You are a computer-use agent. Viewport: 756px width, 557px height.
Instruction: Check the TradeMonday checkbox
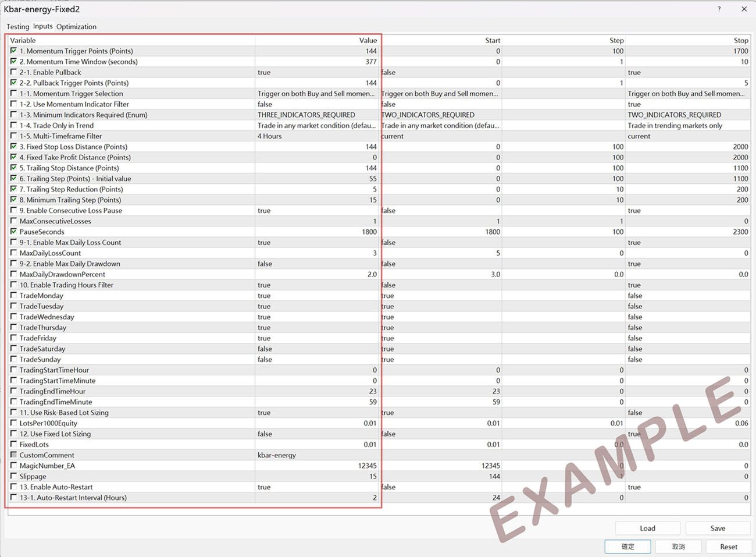[13, 295]
